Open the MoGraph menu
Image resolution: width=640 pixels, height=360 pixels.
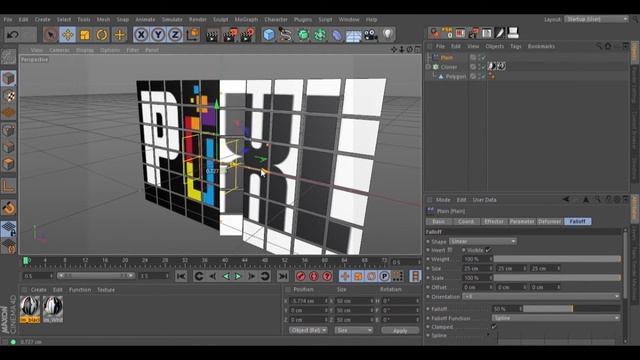tap(246, 19)
